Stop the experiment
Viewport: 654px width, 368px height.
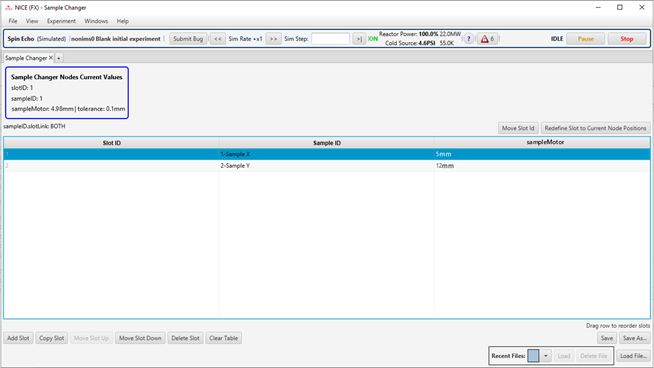point(627,39)
